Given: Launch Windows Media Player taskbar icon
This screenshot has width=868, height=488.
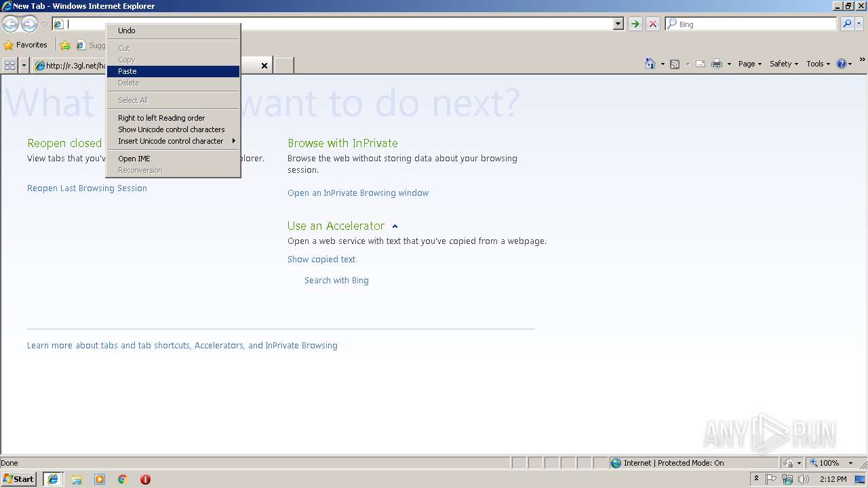Looking at the screenshot, I should pos(100,479).
